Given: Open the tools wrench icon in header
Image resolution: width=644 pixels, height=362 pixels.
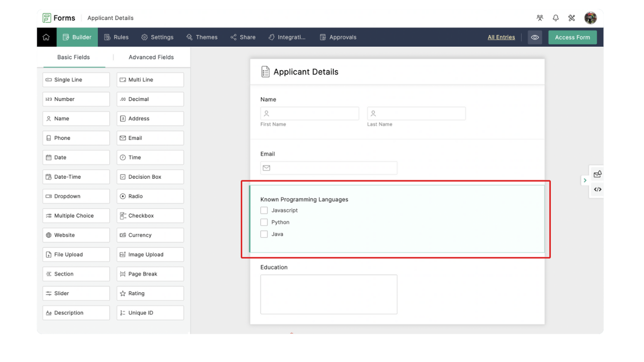Looking at the screenshot, I should pos(571,18).
